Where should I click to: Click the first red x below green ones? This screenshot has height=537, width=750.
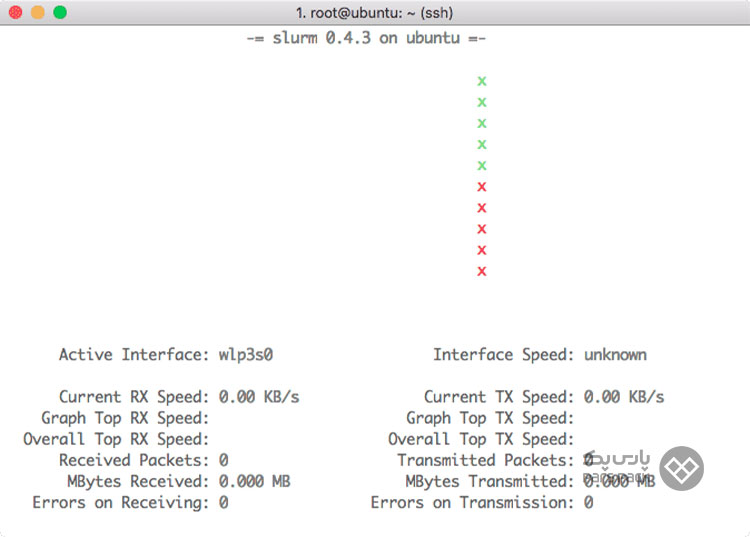[x=482, y=187]
